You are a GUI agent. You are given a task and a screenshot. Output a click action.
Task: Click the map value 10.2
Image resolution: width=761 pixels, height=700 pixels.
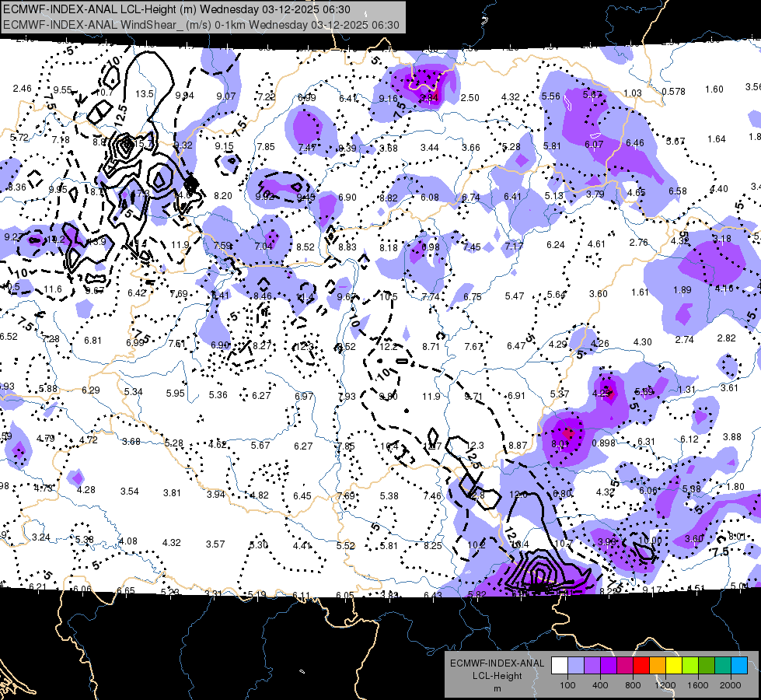point(476,545)
